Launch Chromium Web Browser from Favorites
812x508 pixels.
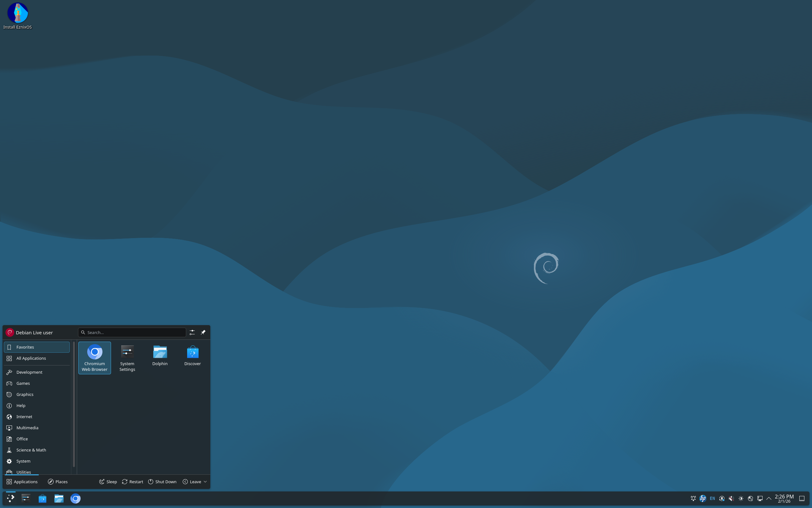(x=95, y=358)
